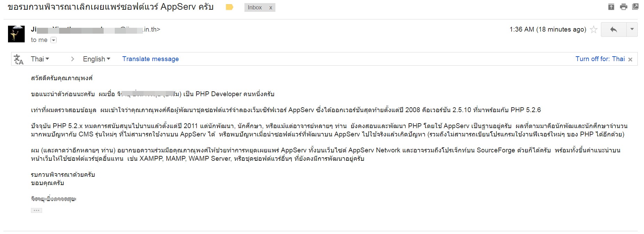Click the greeting line 'สวัสดีครับคุณภาณุพงศ์'
This screenshot has height=234, width=644.
62,78
